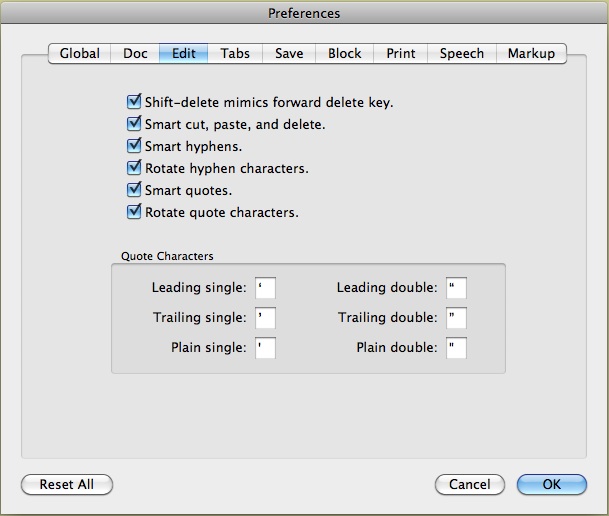Switch to the Global tab
The width and height of the screenshot is (609, 516).
coord(80,54)
